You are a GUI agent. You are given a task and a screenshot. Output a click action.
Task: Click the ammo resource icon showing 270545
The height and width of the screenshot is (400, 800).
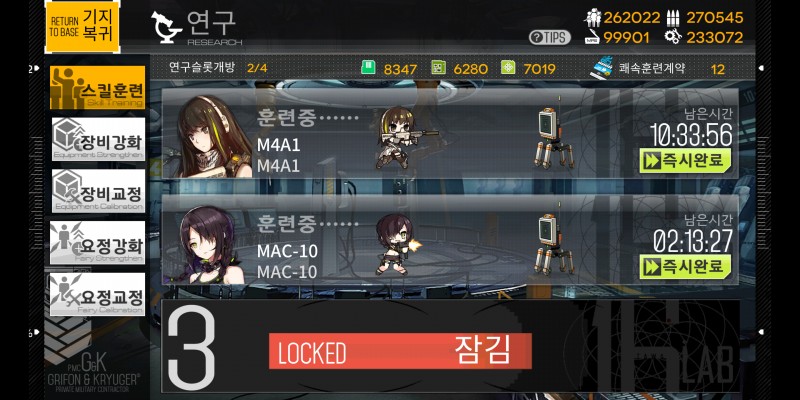[x=673, y=18]
